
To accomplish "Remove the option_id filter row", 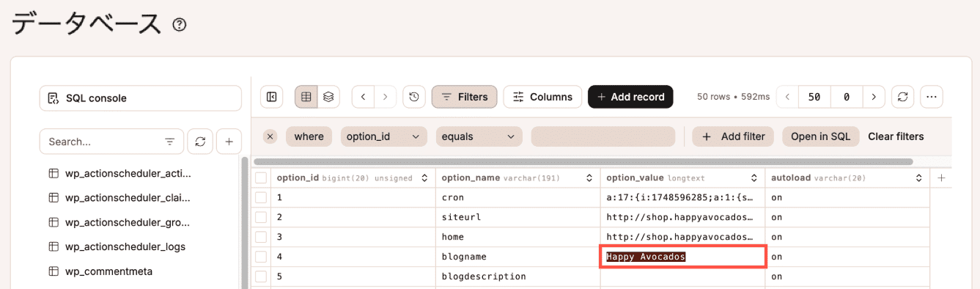I will [270, 136].
